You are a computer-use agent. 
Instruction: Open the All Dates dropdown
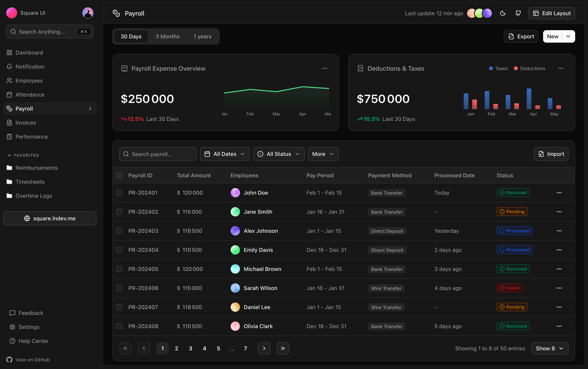[225, 154]
